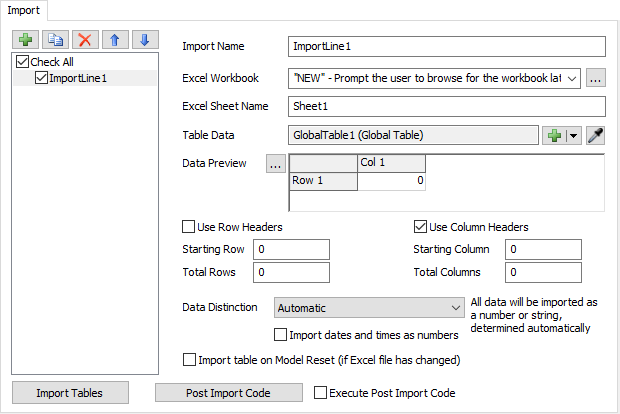This screenshot has height=414, width=620.
Task: Duplicate the selected import line
Action: click(56, 40)
